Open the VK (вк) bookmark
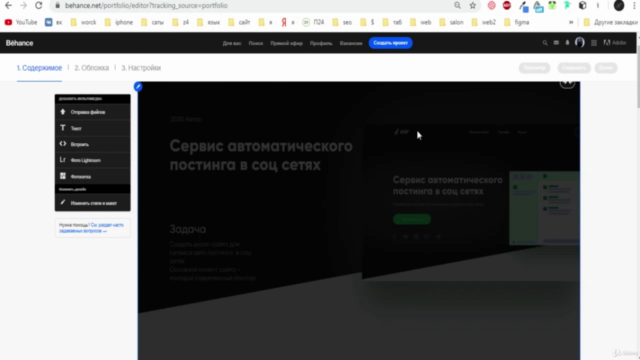 (x=53, y=22)
